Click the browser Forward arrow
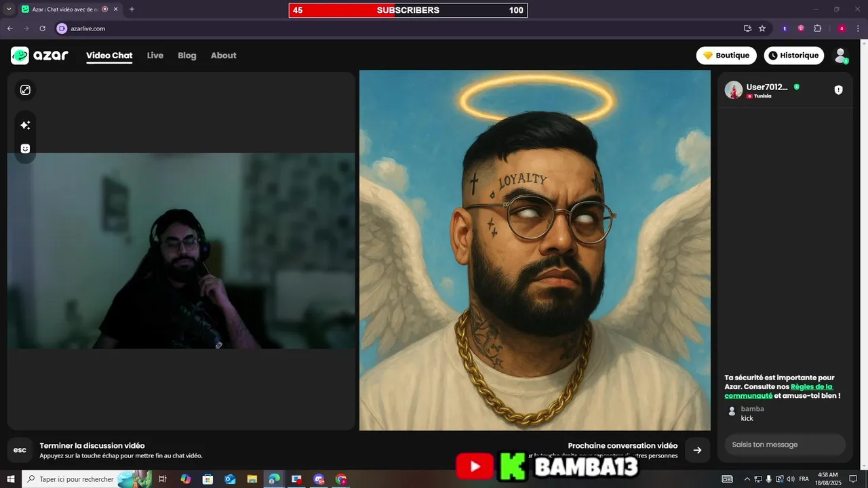The image size is (868, 488). [x=26, y=28]
